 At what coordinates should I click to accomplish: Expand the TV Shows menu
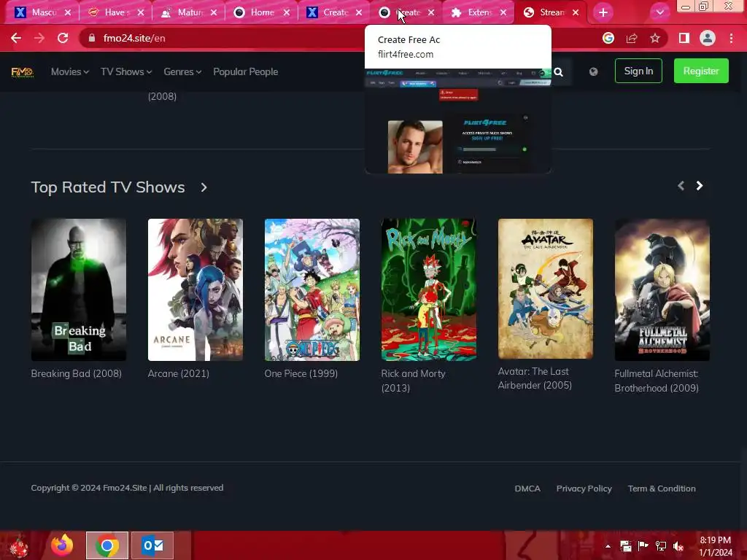pos(126,72)
